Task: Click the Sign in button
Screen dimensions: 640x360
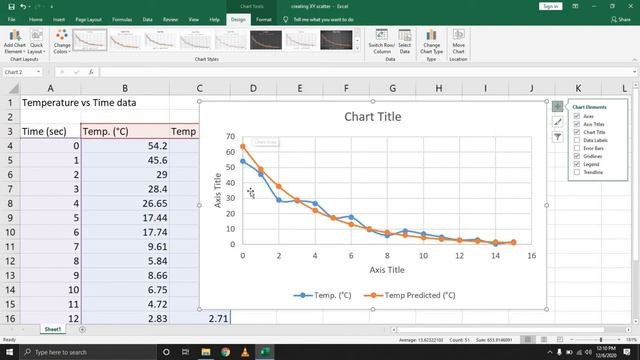Action: point(551,7)
